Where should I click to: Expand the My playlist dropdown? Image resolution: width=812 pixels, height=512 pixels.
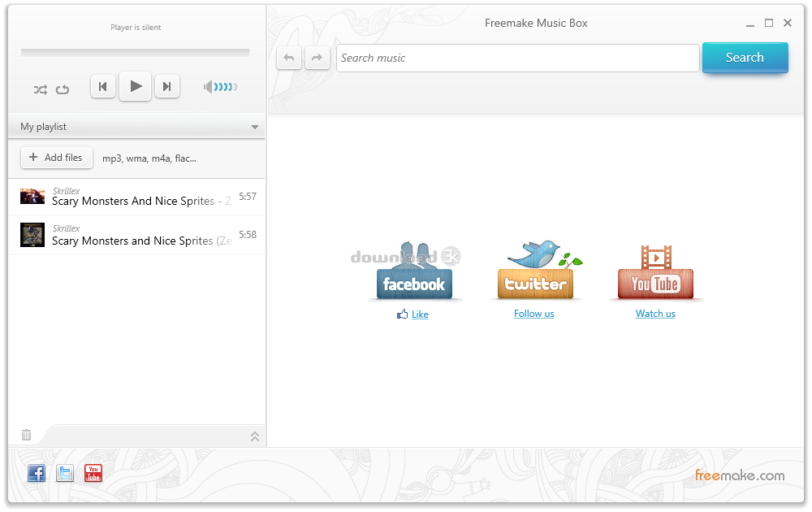(255, 127)
